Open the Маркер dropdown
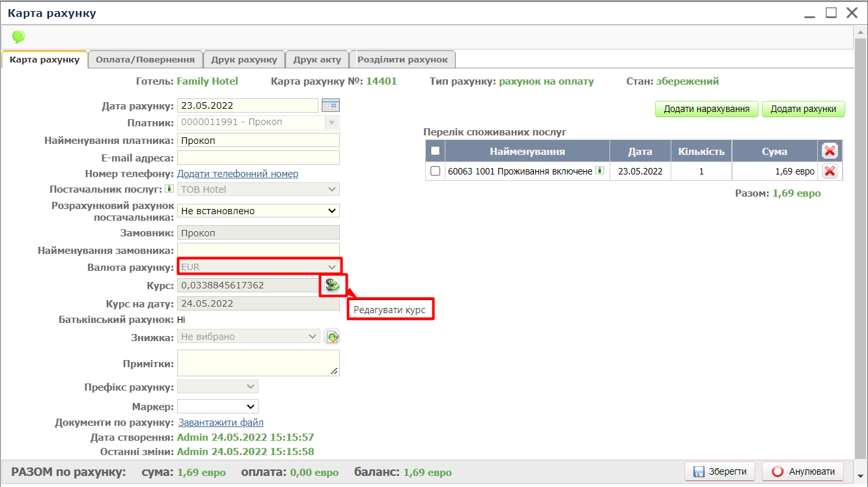 [251, 407]
